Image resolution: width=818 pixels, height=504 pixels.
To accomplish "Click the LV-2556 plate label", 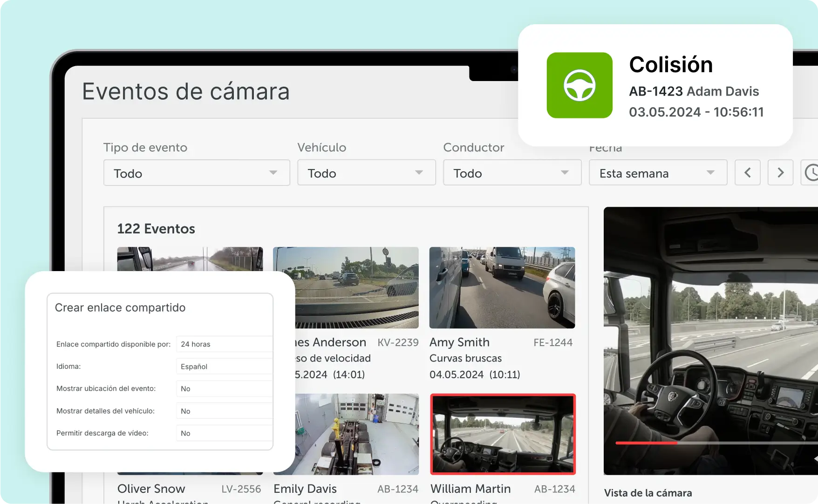I will click(241, 489).
